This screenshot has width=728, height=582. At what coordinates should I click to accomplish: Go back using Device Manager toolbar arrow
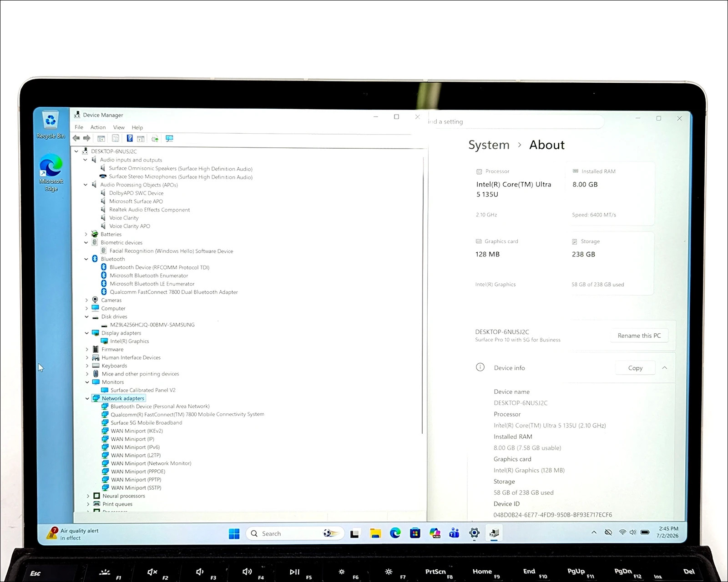coord(76,138)
